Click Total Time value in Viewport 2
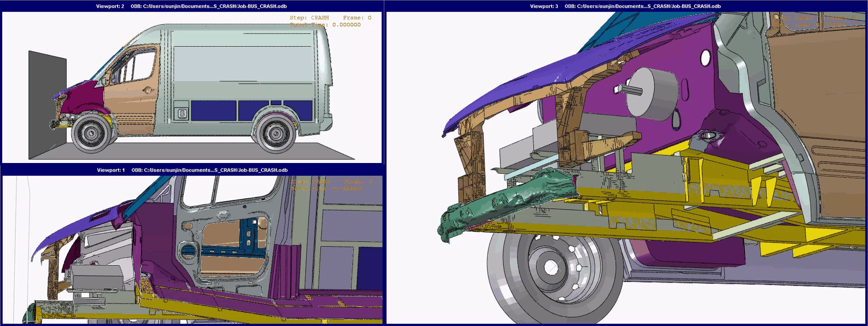The height and width of the screenshot is (326, 868). [x=346, y=25]
